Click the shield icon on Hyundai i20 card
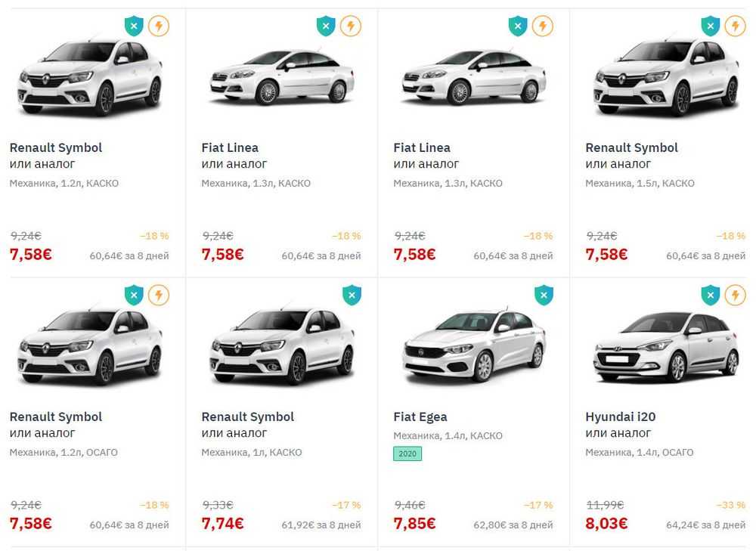This screenshot has width=756, height=551. pos(711,296)
